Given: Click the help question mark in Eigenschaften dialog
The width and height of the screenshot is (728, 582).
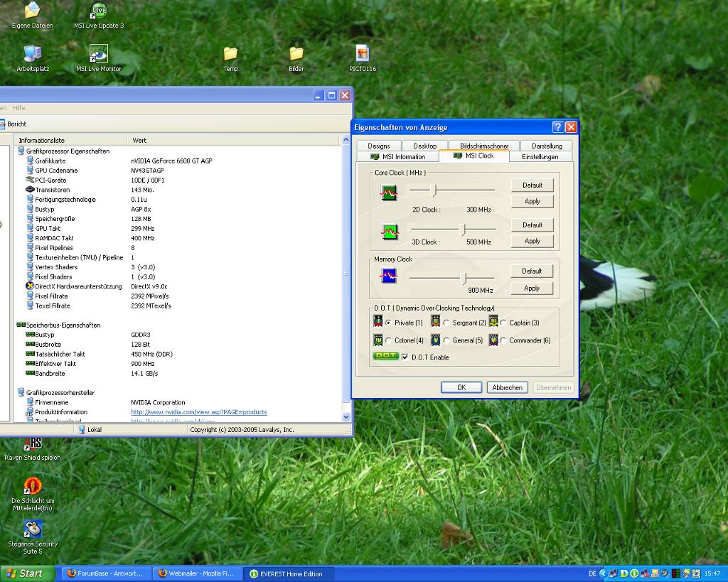Looking at the screenshot, I should (x=558, y=126).
